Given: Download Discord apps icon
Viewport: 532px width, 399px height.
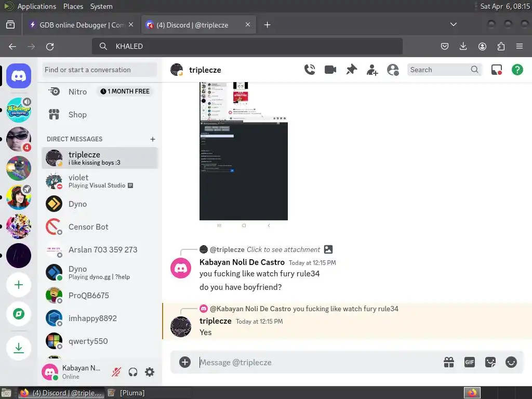Looking at the screenshot, I should pos(19,348).
